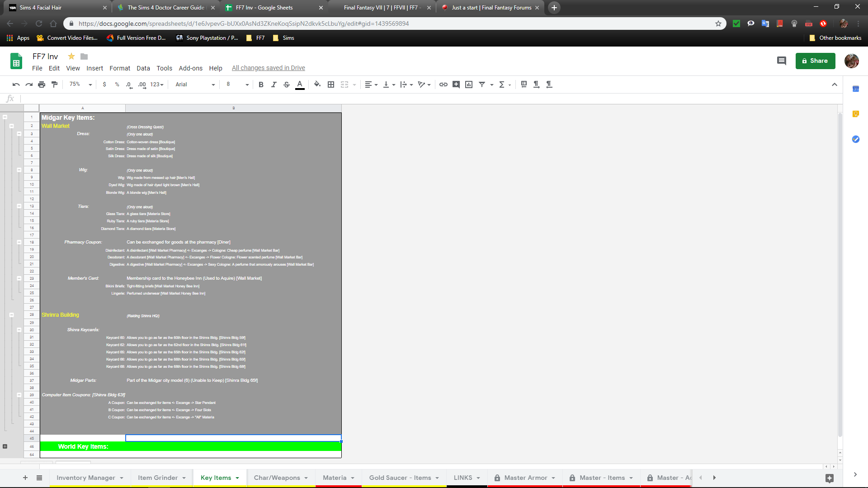Change the font size dropdown
The width and height of the screenshot is (868, 488).
(x=237, y=84)
